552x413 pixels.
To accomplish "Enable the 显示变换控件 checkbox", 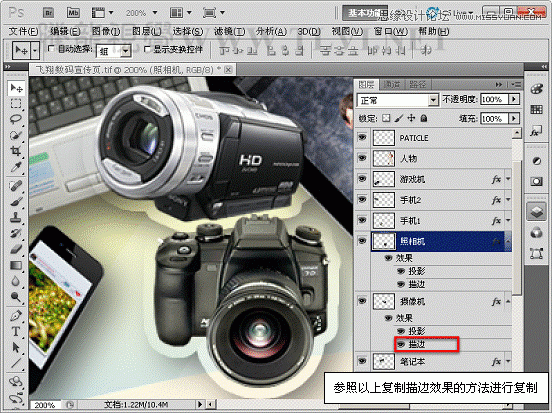I will point(148,49).
